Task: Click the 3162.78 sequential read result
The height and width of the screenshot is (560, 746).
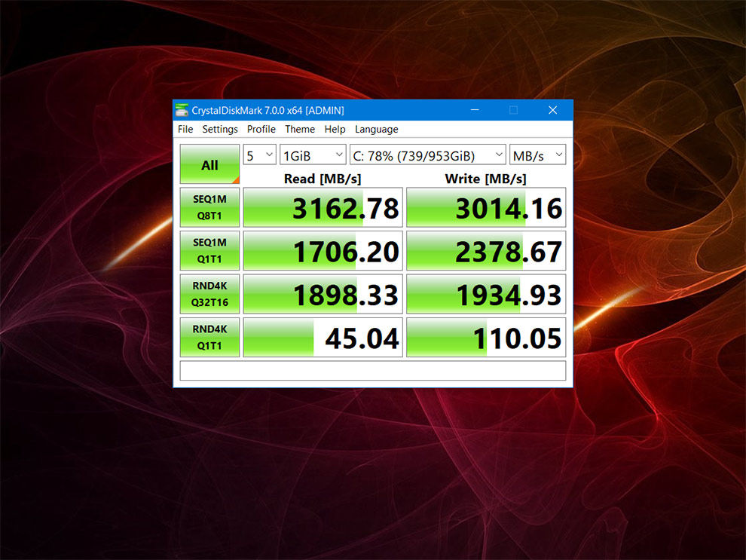Action: pyautogui.click(x=323, y=207)
